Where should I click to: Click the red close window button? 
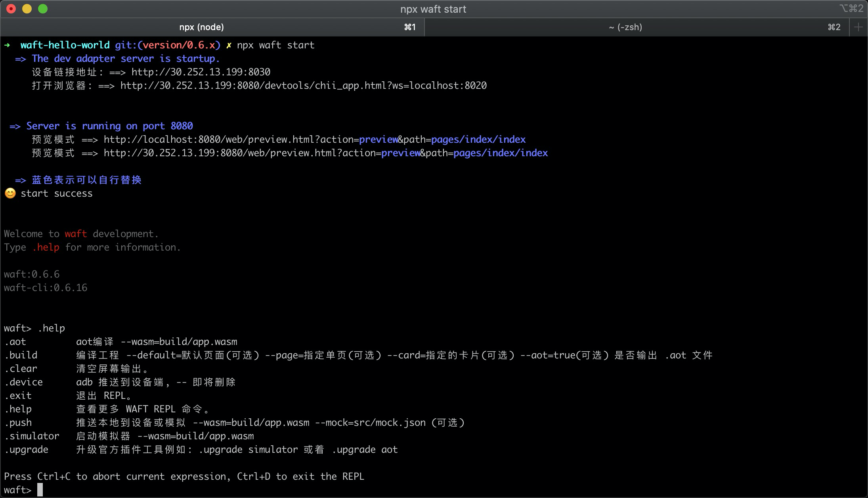11,9
